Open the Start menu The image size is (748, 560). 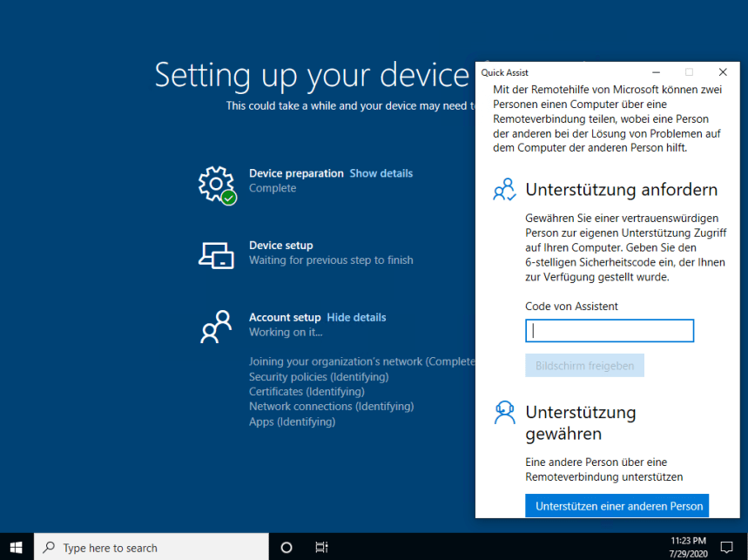tap(17, 547)
